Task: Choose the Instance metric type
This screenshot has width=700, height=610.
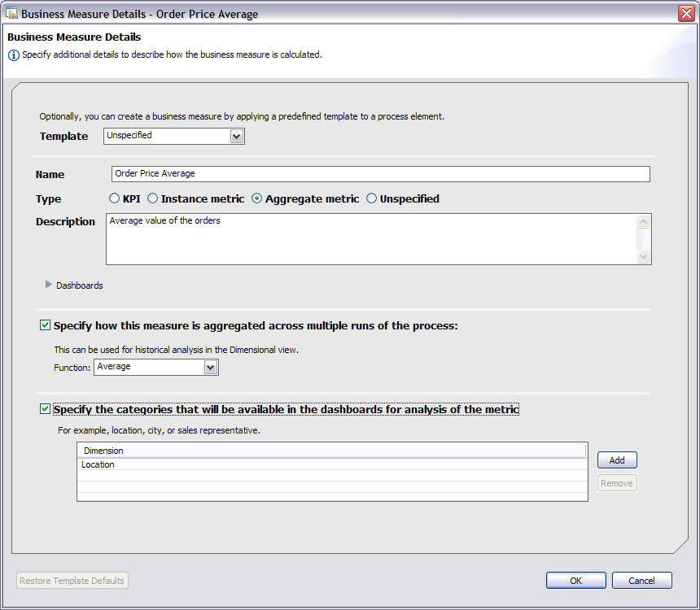Action: tap(153, 198)
